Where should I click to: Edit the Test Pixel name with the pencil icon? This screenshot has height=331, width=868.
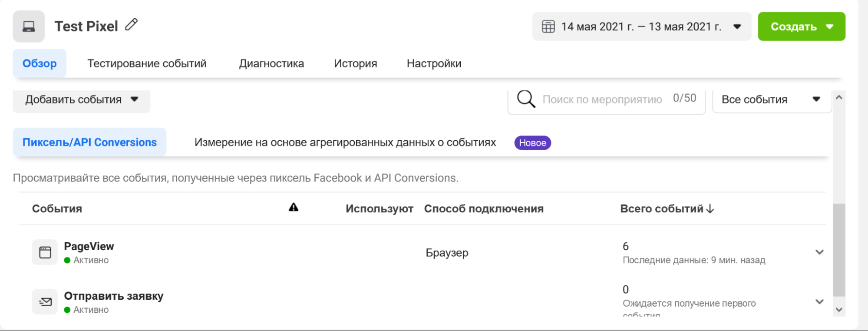point(131,25)
